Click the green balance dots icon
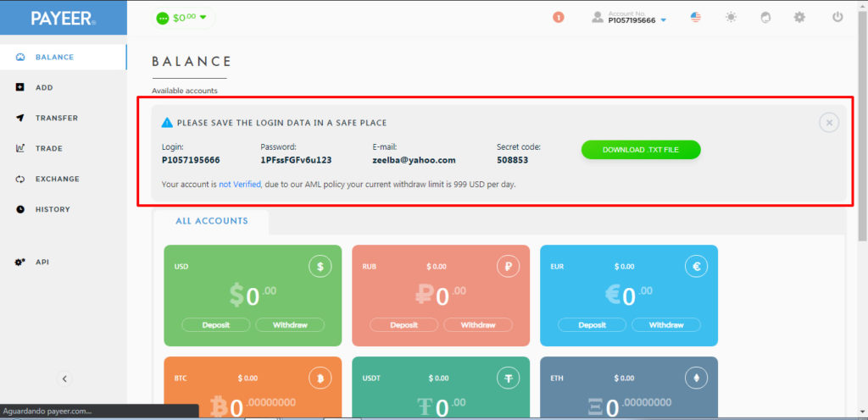The width and height of the screenshot is (868, 420). click(x=163, y=18)
